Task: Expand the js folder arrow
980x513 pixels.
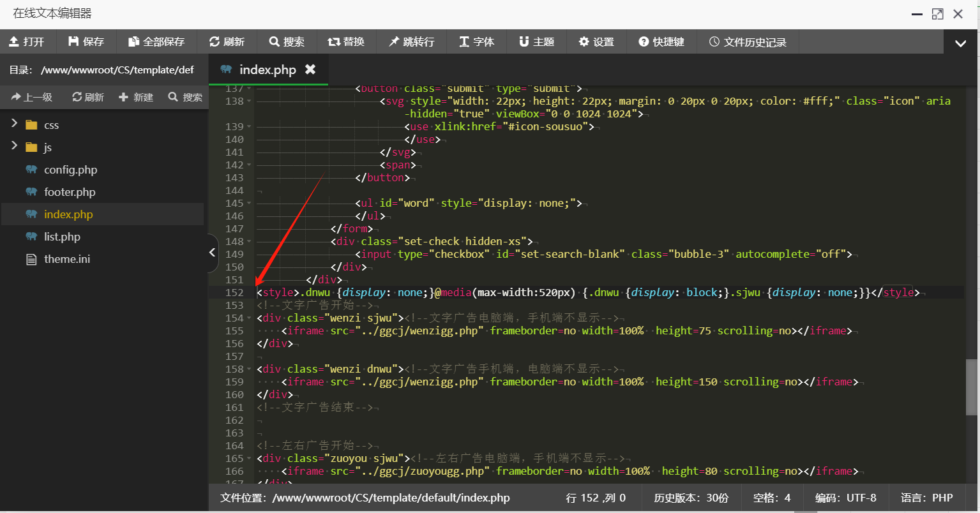Action: [14, 146]
